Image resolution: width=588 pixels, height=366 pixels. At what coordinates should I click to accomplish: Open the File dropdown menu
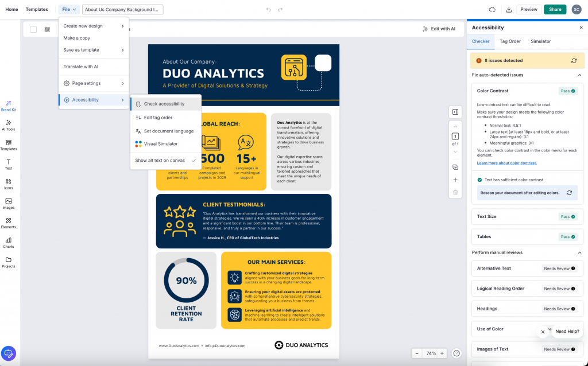(x=69, y=9)
